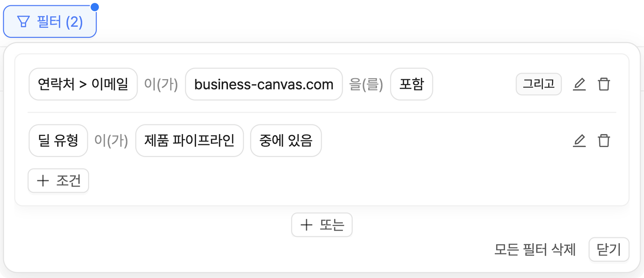Click the business-canvas.com value field

pos(264,84)
